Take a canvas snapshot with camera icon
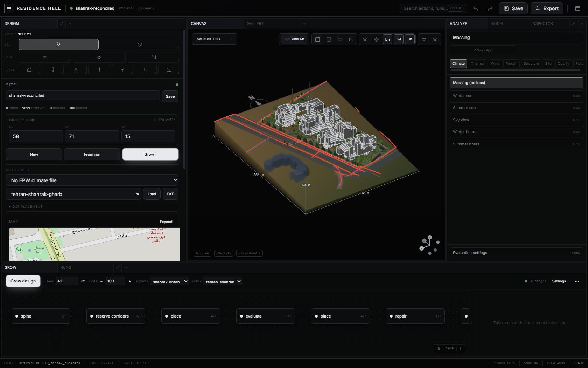Viewport: 588px width, 368px height. click(424, 39)
